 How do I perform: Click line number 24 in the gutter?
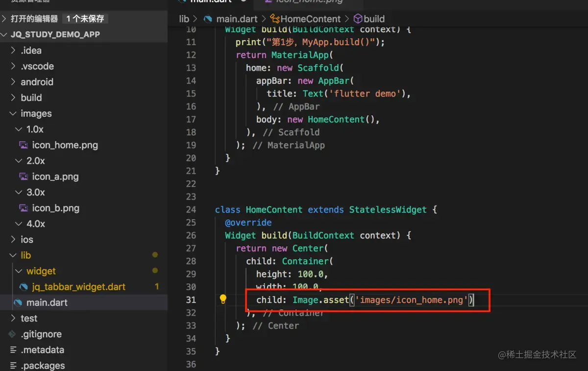pyautogui.click(x=191, y=209)
